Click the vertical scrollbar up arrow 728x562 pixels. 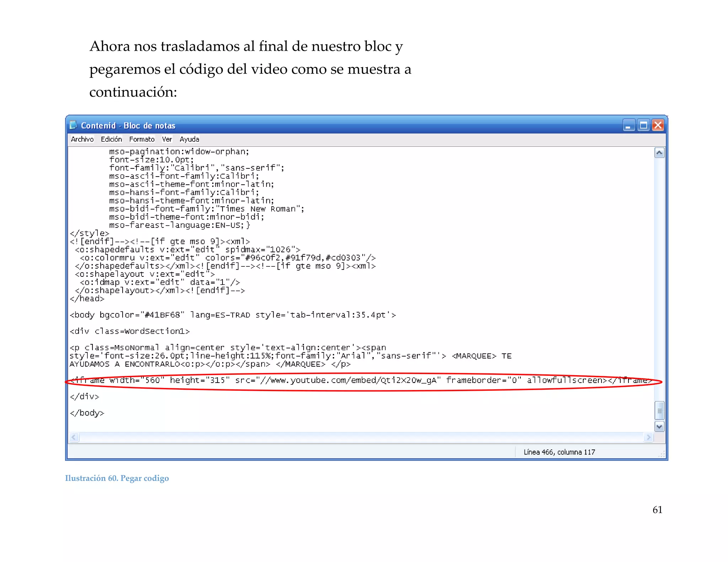(x=659, y=153)
